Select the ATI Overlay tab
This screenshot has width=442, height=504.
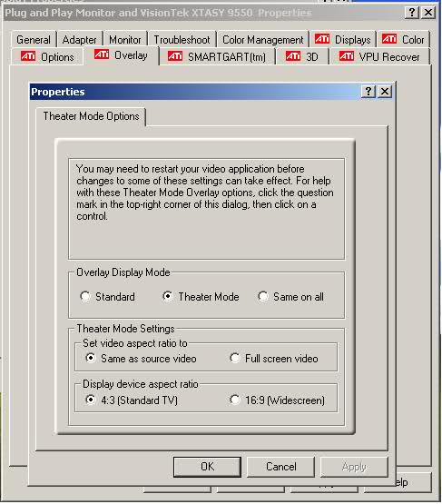[x=121, y=55]
